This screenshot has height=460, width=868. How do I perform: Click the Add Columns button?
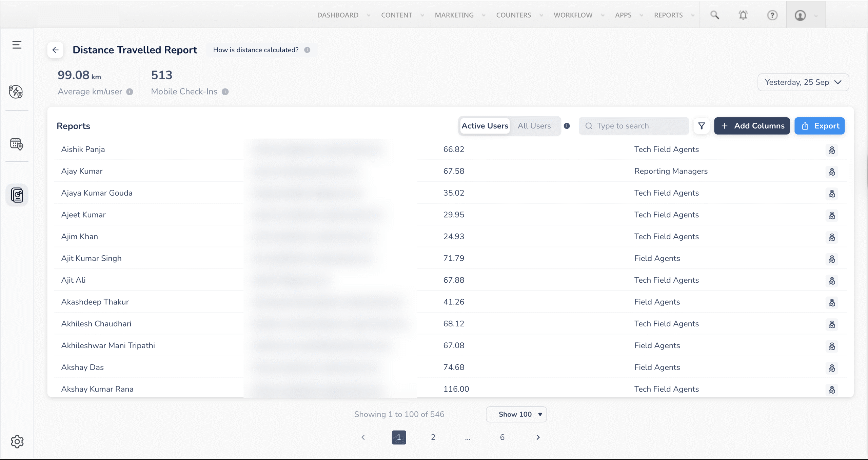tap(752, 126)
